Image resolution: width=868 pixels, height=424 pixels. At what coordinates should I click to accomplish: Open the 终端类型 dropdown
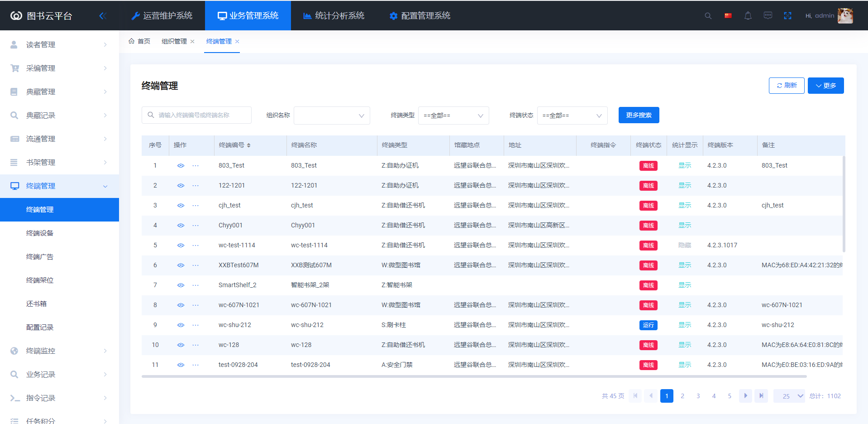453,116
